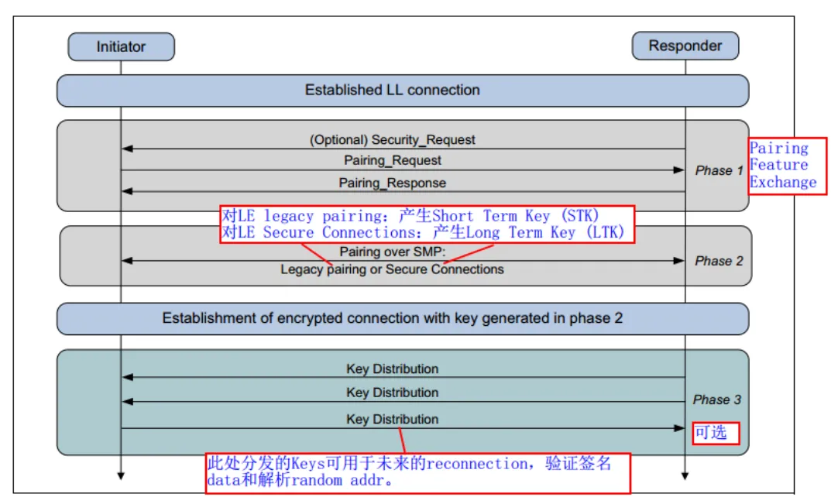Click the Pairing over SMP text
Viewport: 838px width, 504px height.
[x=392, y=252]
